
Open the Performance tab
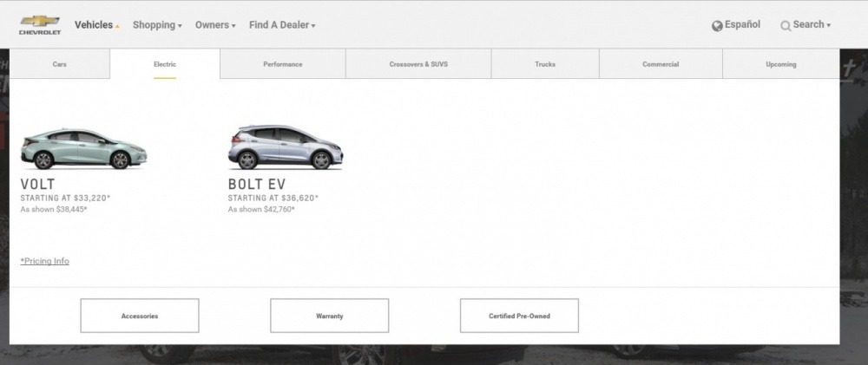tap(283, 63)
